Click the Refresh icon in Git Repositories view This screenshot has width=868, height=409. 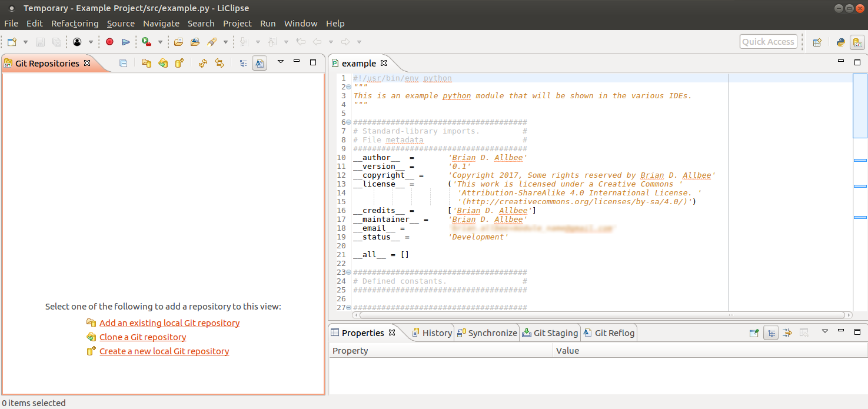tap(203, 63)
